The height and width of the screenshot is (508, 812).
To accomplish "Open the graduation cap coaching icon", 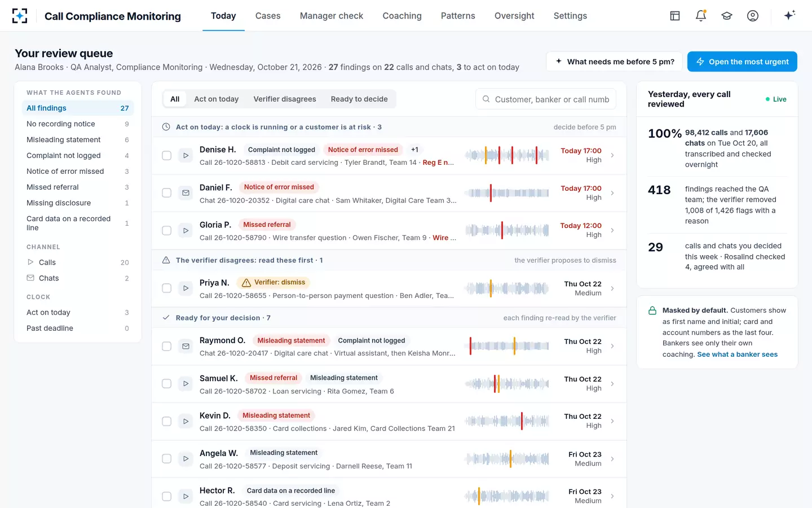I will [x=727, y=16].
